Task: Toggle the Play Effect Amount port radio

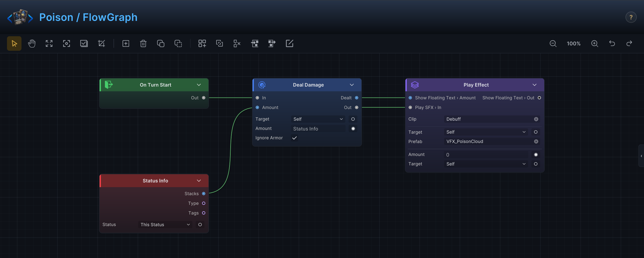Action: [536, 155]
